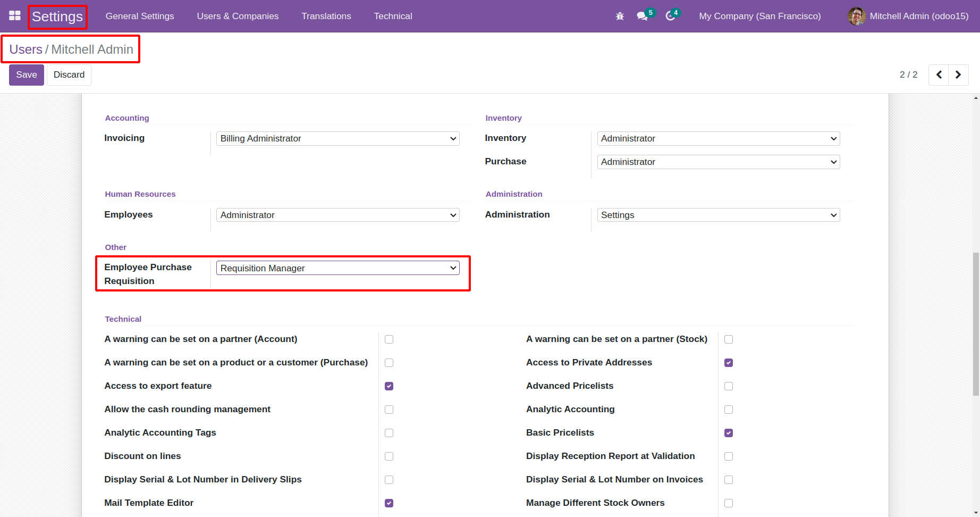980x517 pixels.
Task: Click the 2 / 2 pager counter
Action: [x=908, y=75]
